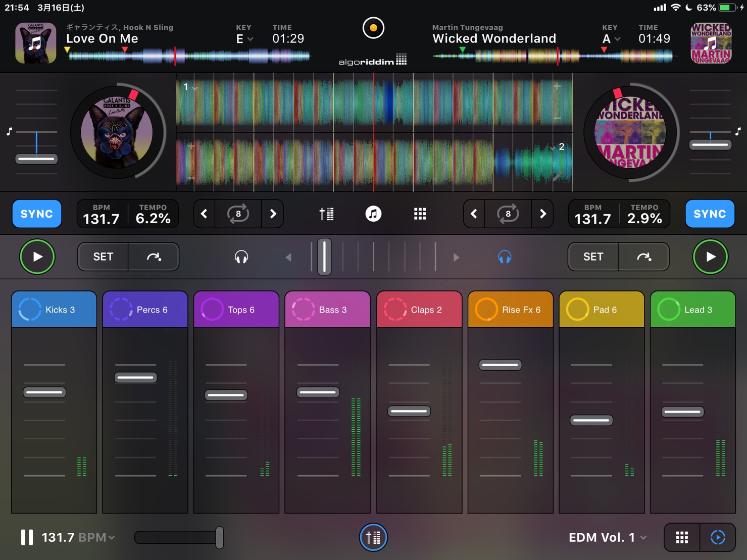Pause the looper playback
Image resolution: width=747 pixels, height=560 pixels.
coord(27,537)
